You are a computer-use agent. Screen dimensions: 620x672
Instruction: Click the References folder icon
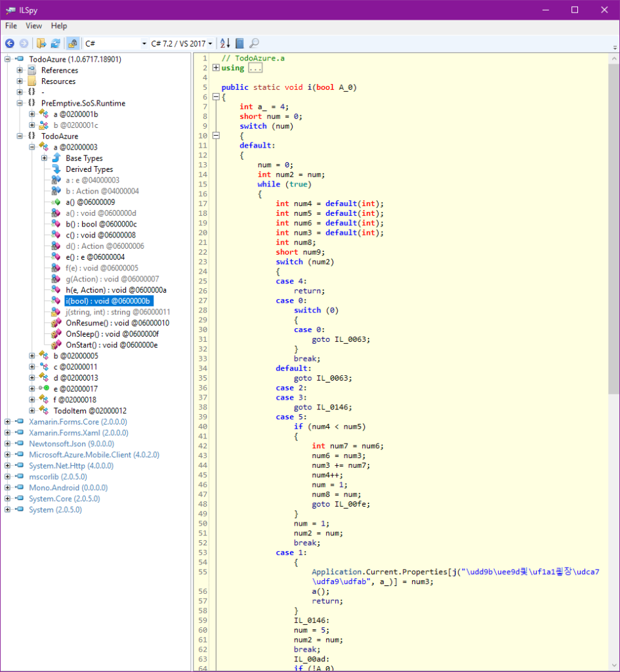[32, 70]
